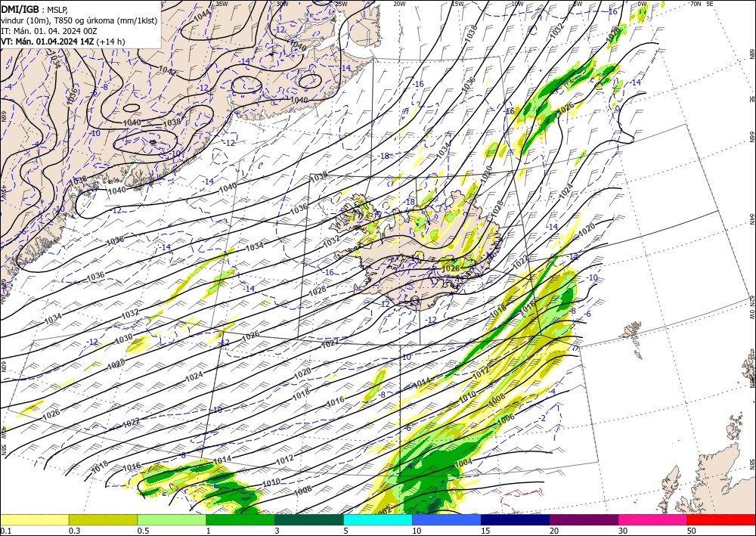Click the dark green 3–5 legend swatch
The height and width of the screenshot is (536, 756).
pos(309,519)
